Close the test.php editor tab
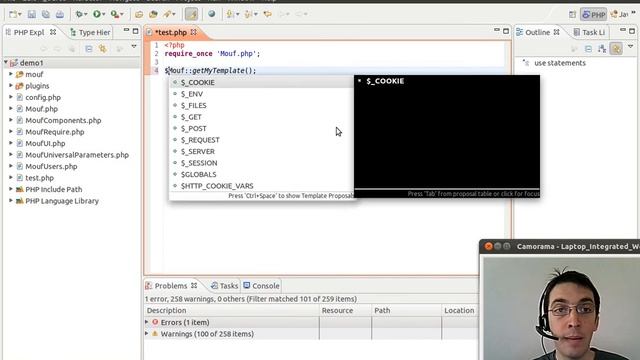The height and width of the screenshot is (360, 640). tap(193, 32)
